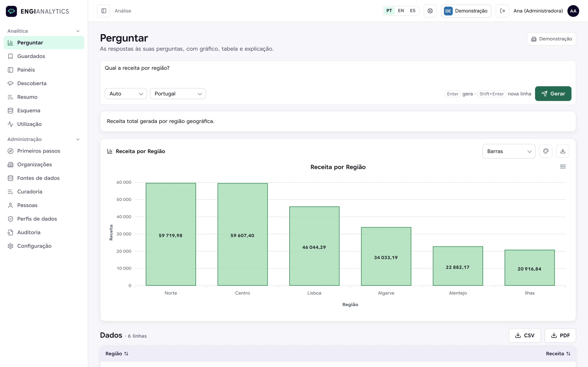Viewport: 588px width, 367px height.
Task: Open the Auto mode dropdown
Action: pos(126,94)
